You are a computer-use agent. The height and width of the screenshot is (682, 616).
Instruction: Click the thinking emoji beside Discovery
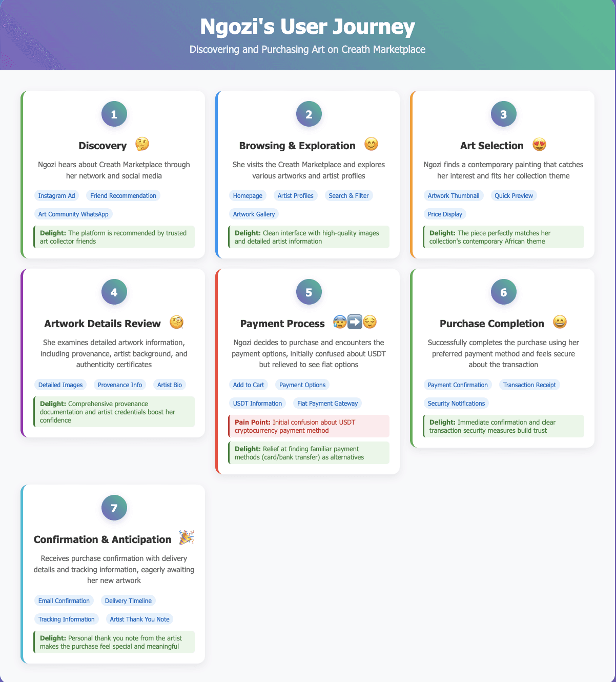[x=142, y=145]
